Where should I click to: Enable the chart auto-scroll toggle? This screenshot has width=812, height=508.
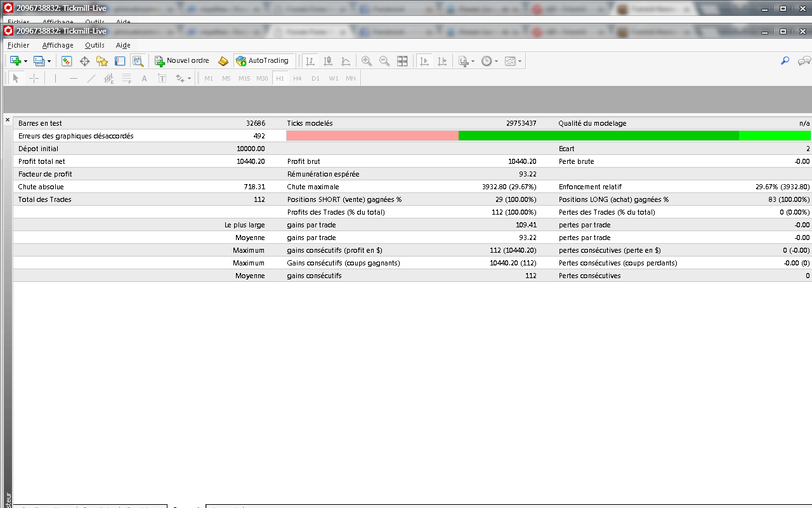(425, 61)
